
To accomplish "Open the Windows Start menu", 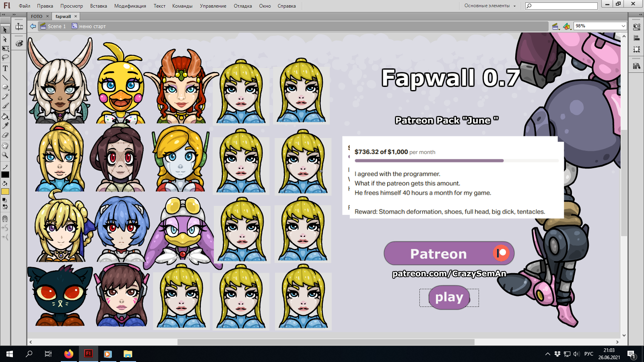I will pos(10,354).
